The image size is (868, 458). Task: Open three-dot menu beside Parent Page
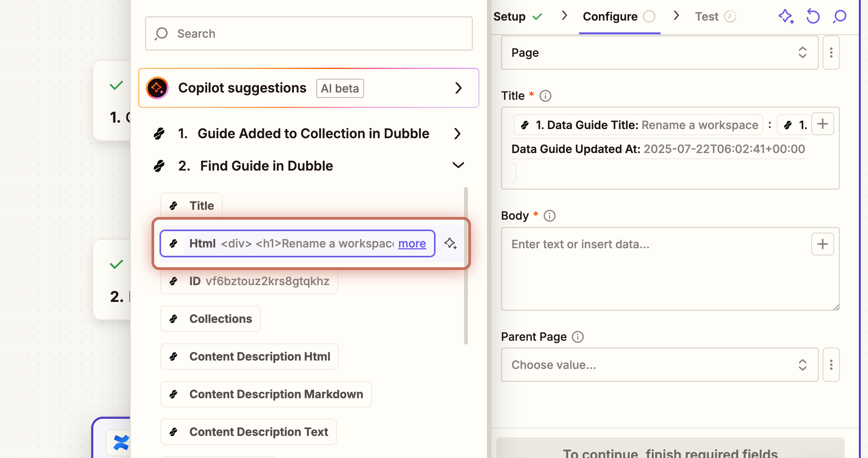(831, 365)
